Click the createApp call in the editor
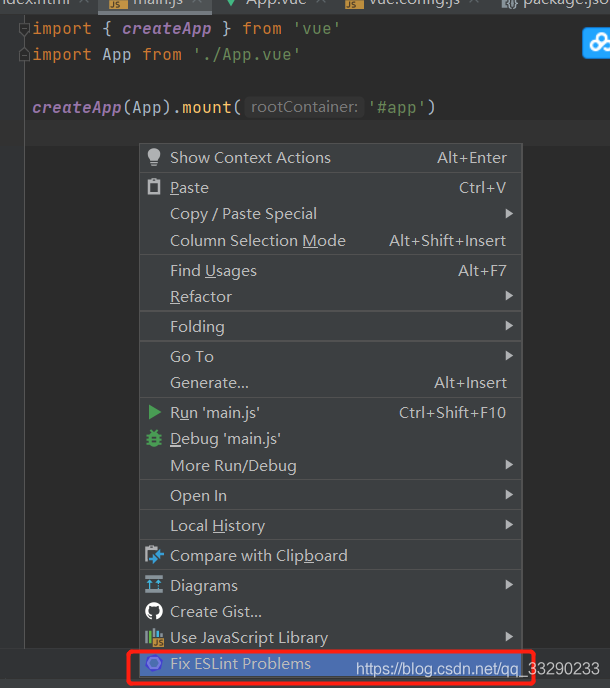The height and width of the screenshot is (688, 610). point(77,108)
